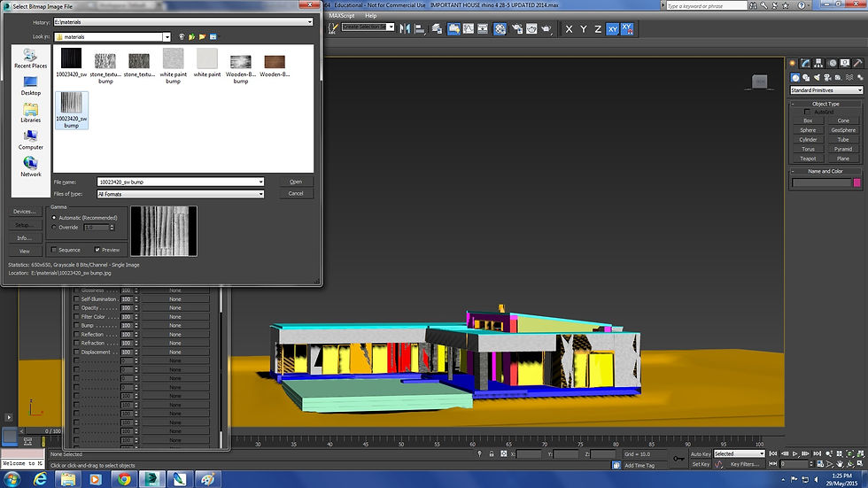Click the Teapot primitive button
The image size is (868, 488).
point(808,159)
